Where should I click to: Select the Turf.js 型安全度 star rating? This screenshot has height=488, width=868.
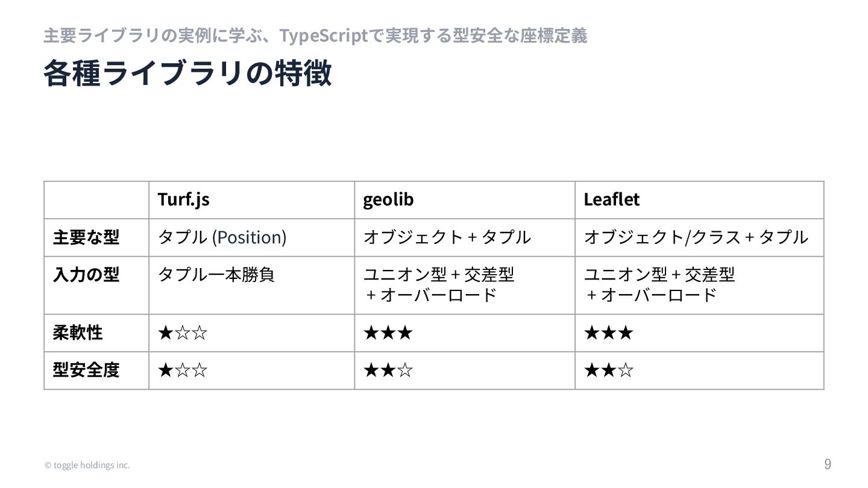pos(183,370)
